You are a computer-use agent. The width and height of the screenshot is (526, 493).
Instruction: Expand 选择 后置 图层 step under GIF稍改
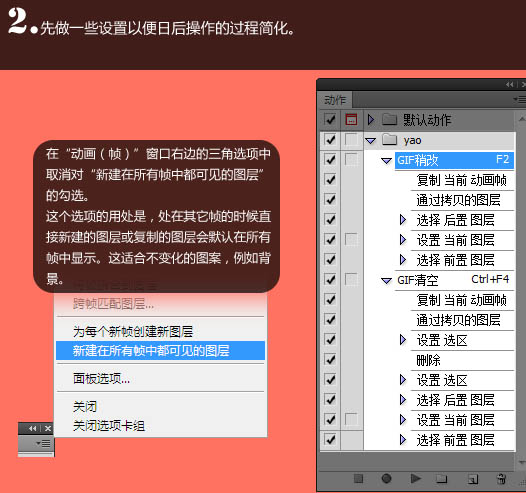[x=403, y=220]
